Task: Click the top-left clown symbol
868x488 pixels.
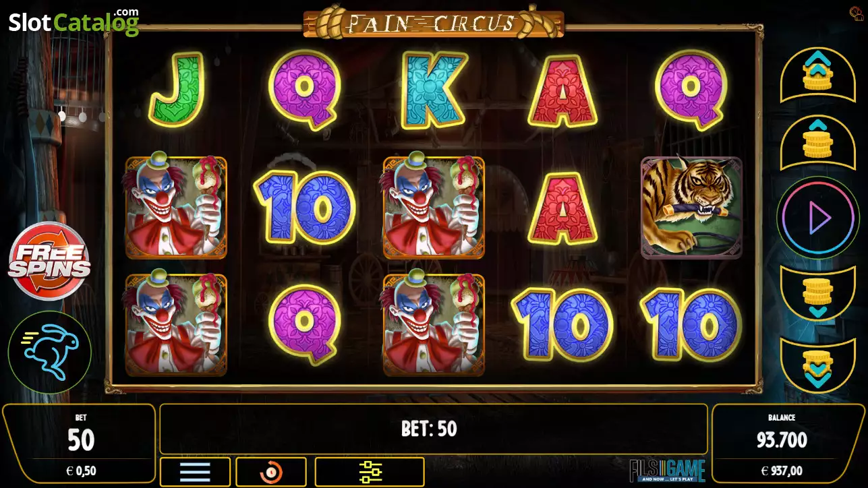Action: coord(176,208)
